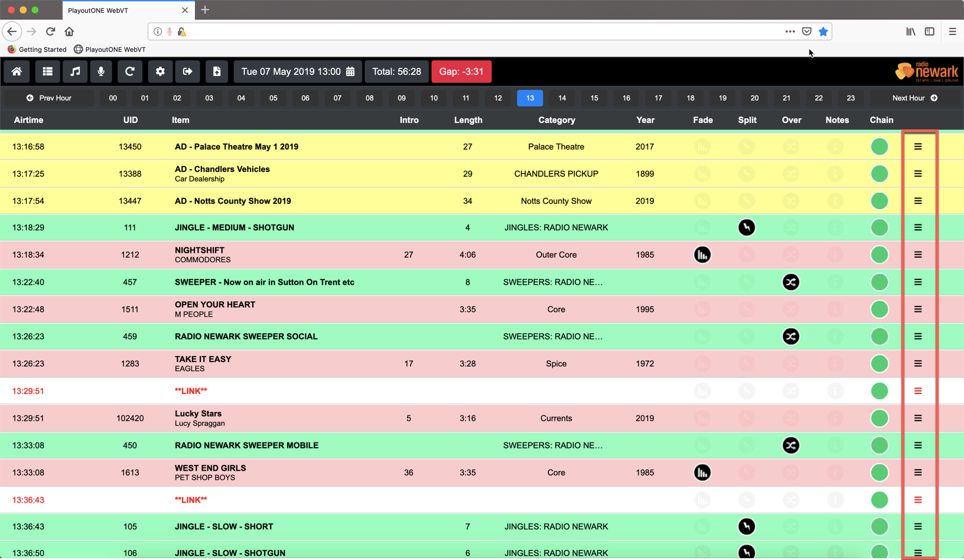Screen dimensions: 964x560
Task: Click the Fade icon on NIGHTSHIFT row
Action: pos(702,255)
